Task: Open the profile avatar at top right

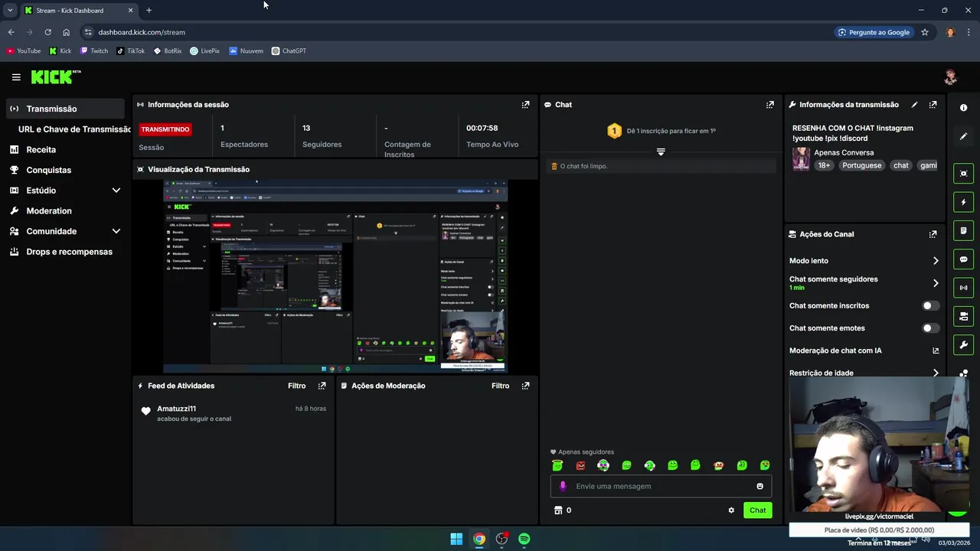Action: 950,77
